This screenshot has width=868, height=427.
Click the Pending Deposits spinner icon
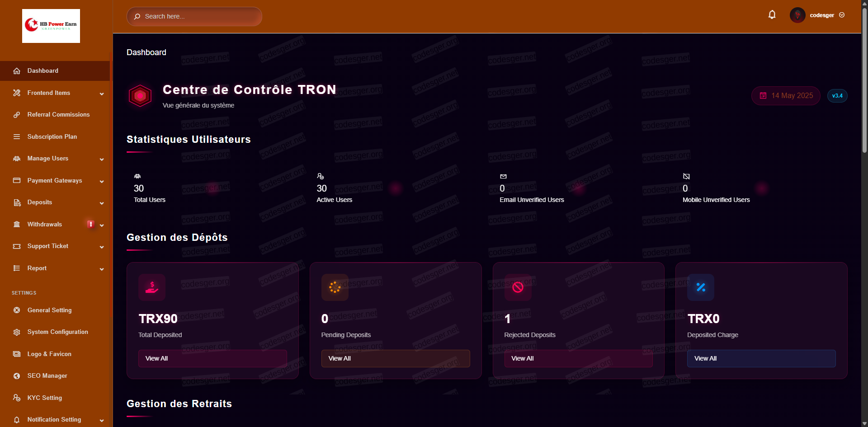point(335,287)
